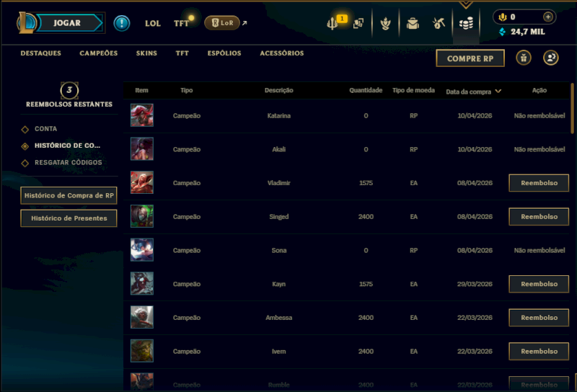The image size is (577, 392).
Task: Open Histórico de Compra de RP
Action: [69, 195]
